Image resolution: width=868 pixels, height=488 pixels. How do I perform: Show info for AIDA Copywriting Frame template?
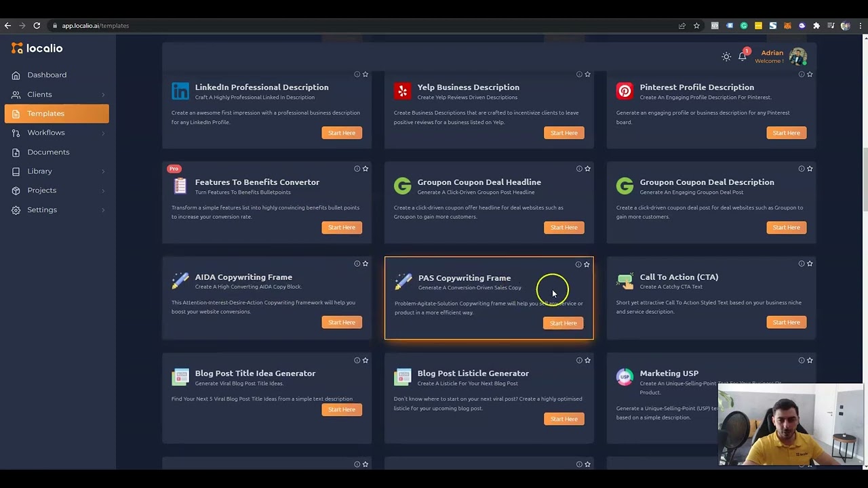click(x=357, y=264)
